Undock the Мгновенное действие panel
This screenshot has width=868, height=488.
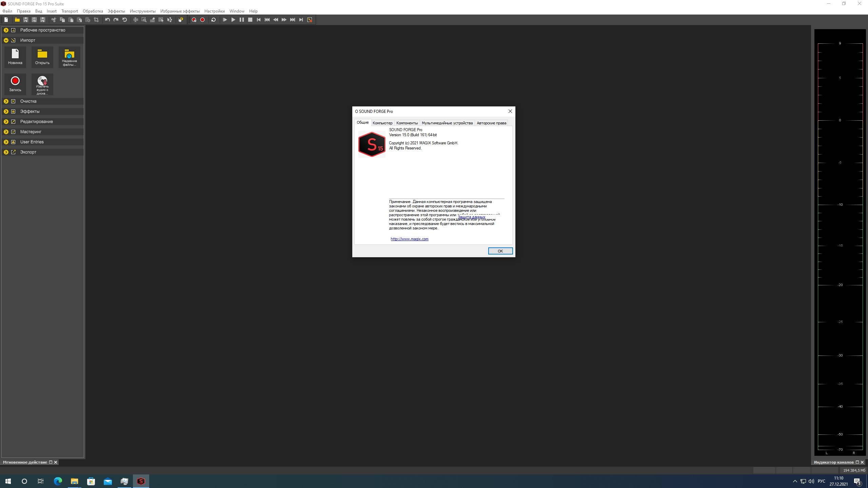tap(51, 462)
